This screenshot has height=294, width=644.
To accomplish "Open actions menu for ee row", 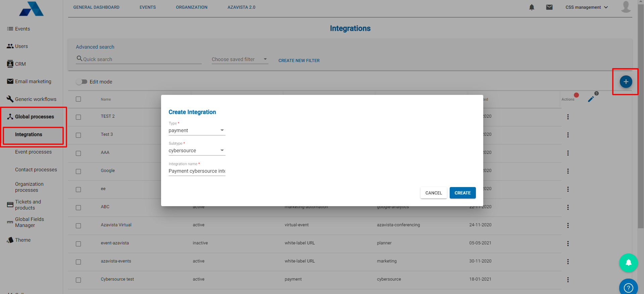I will (x=568, y=189).
